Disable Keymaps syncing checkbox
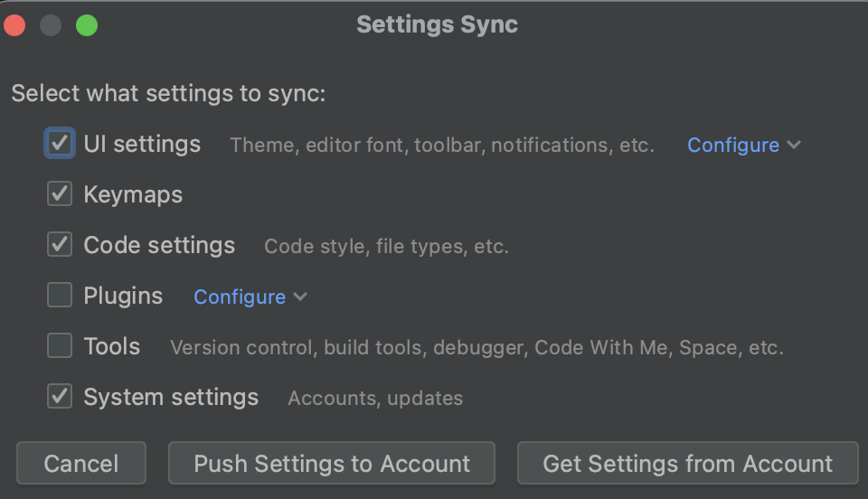868x499 pixels. pyautogui.click(x=60, y=194)
